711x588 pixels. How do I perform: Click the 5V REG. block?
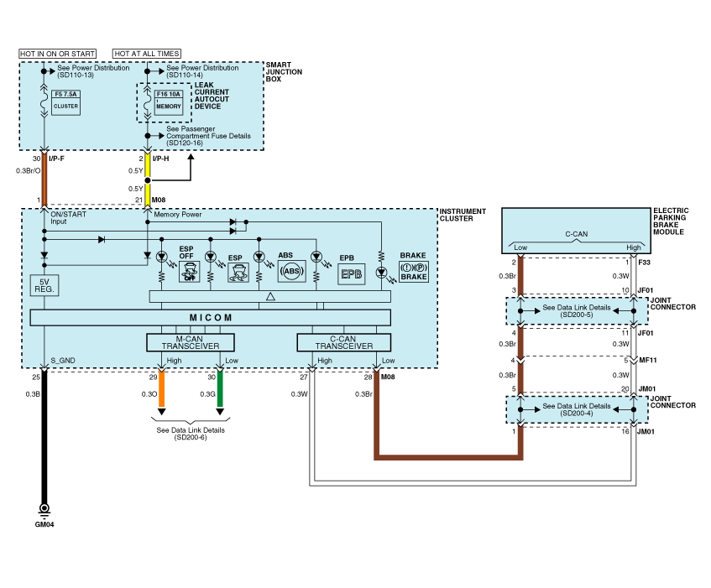coord(44,285)
